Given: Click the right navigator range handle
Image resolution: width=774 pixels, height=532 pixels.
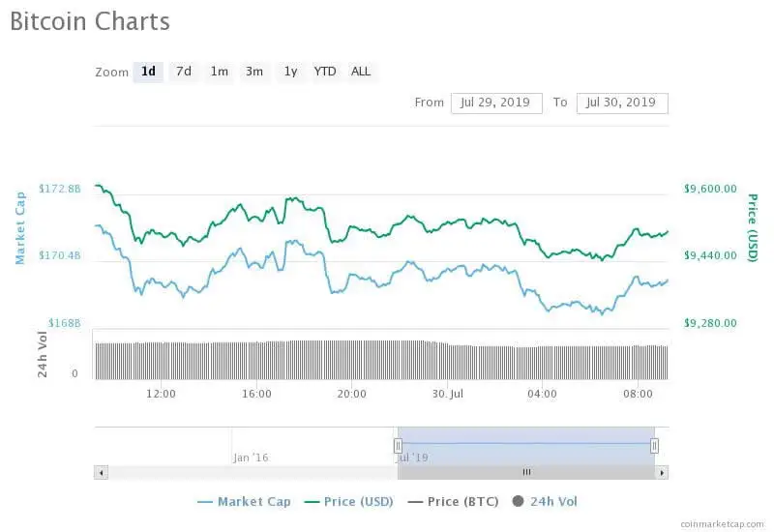Looking at the screenshot, I should 654,445.
